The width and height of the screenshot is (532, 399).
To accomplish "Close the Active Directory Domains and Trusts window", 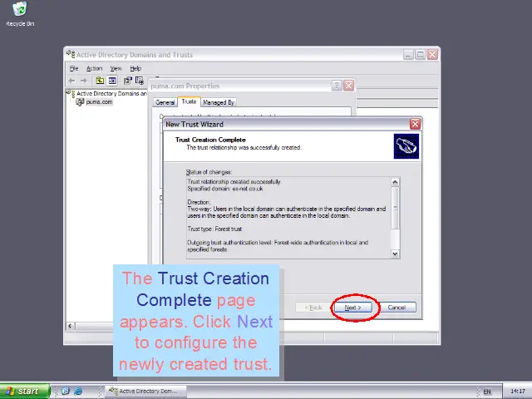I will tap(432, 54).
